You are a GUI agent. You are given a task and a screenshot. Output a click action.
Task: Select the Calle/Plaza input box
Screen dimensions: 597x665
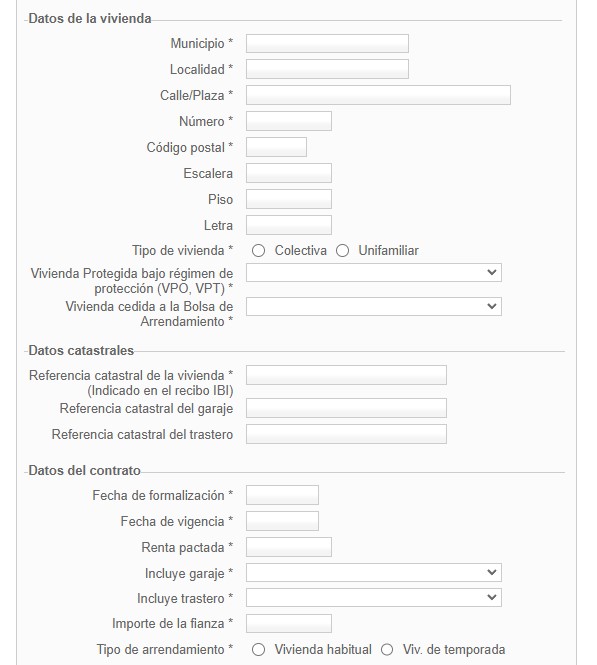[x=378, y=95]
